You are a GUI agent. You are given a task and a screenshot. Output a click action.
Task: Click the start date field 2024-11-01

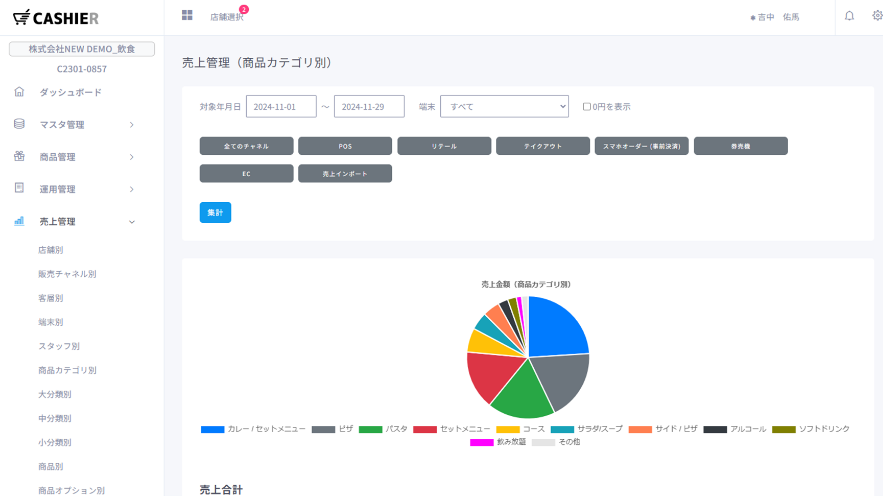coord(281,106)
